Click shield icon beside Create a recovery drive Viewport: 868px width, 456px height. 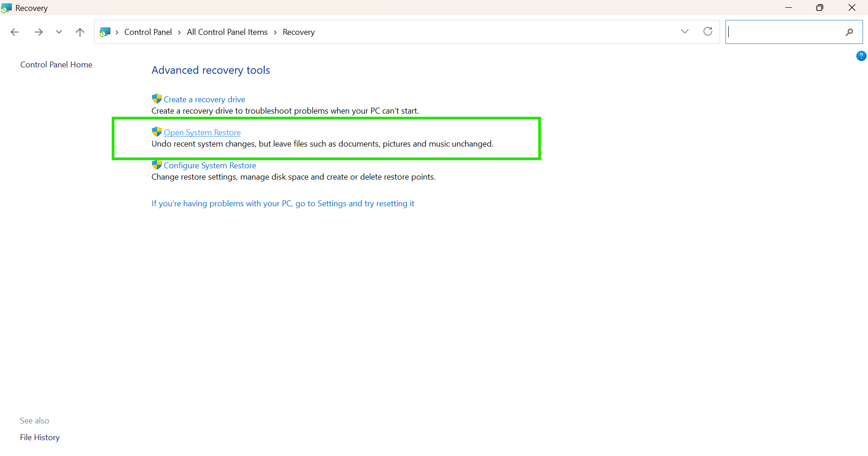157,99
